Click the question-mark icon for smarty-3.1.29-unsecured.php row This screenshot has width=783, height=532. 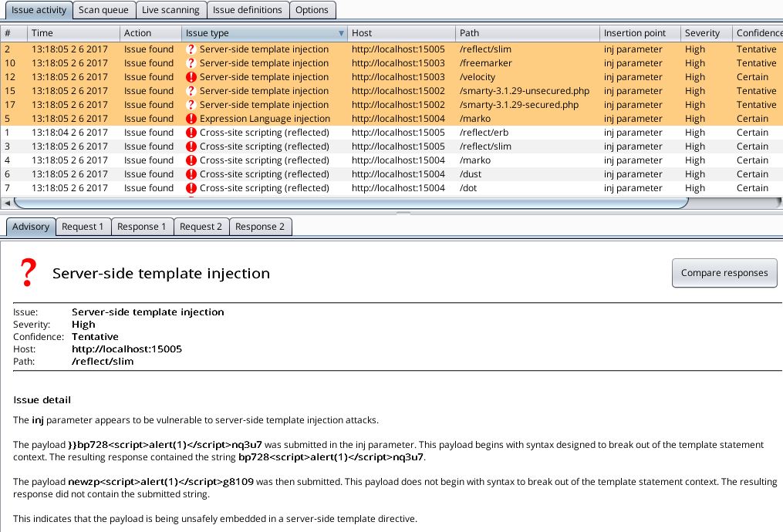(191, 91)
